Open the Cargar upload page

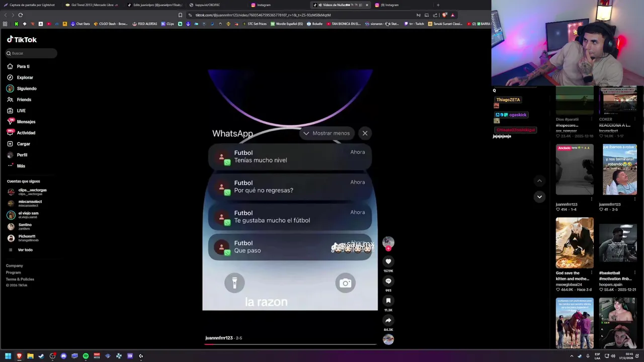coord(19,144)
